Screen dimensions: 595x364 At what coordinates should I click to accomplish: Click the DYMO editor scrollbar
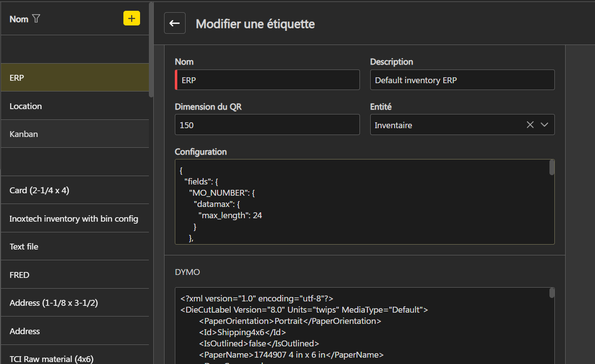click(x=552, y=293)
